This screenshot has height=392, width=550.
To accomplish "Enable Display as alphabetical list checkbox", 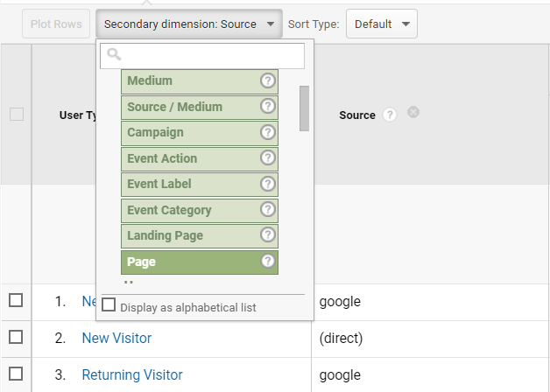I will coord(109,304).
